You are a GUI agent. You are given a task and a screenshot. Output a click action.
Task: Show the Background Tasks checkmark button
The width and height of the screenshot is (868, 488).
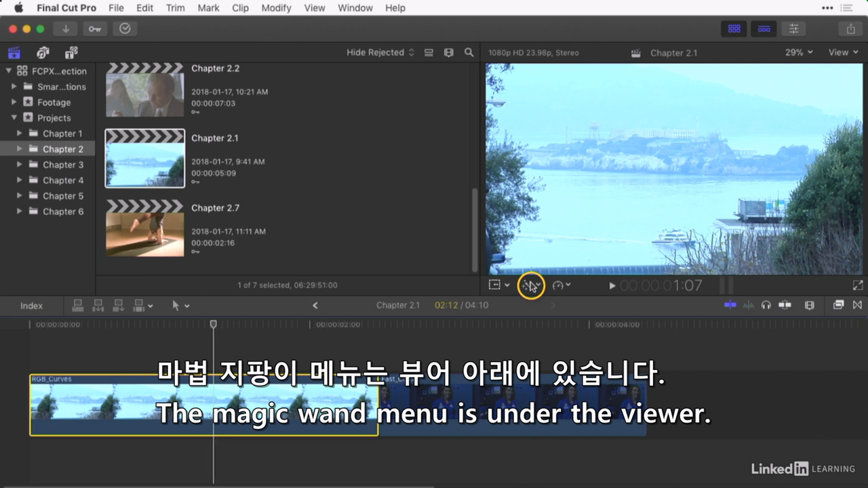pos(125,28)
